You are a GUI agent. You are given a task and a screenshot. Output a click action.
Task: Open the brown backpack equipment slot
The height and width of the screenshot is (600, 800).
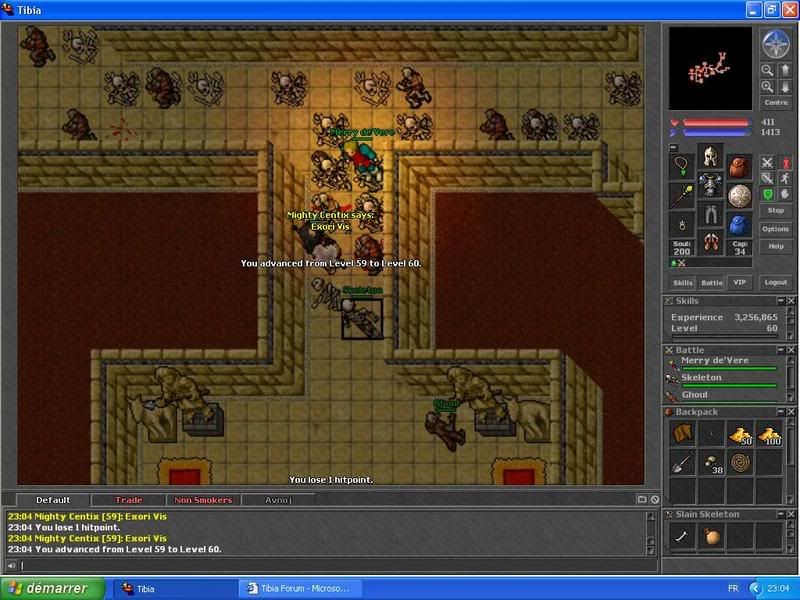[x=740, y=167]
